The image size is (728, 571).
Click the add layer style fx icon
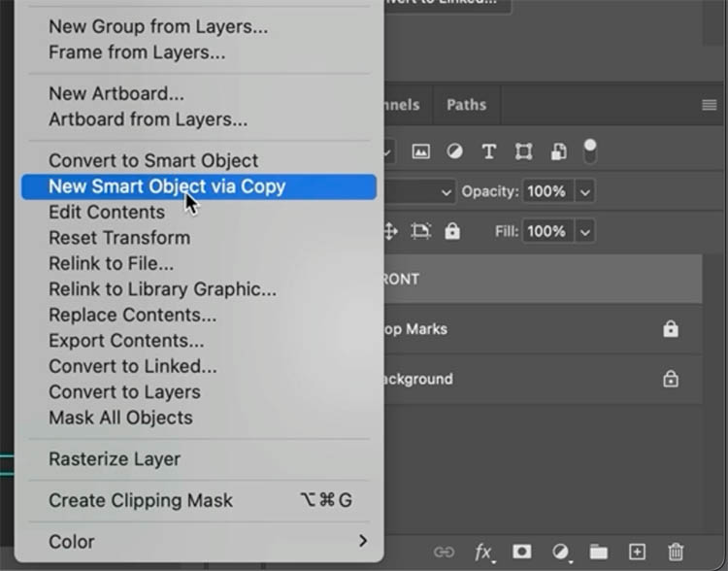pos(483,552)
